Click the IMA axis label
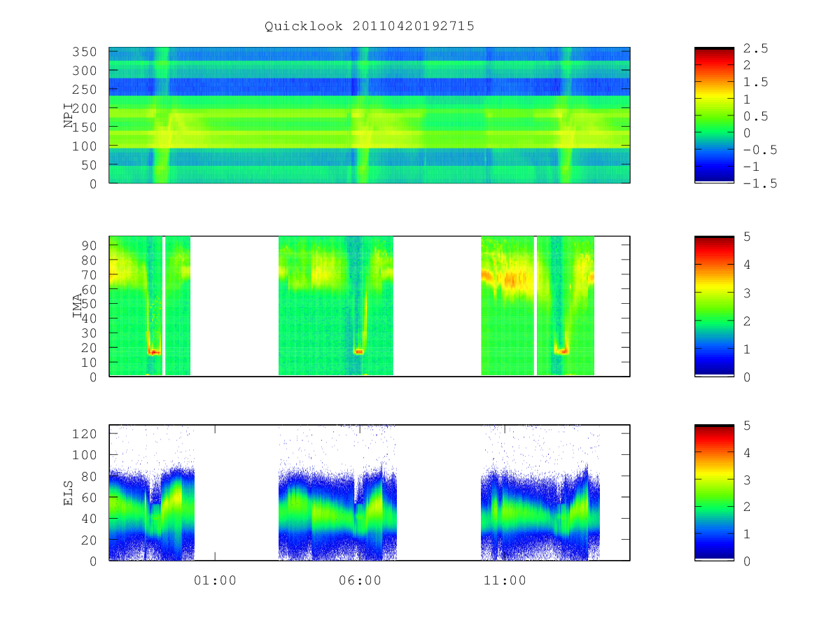Viewport: 840px width, 630px height. (78, 306)
